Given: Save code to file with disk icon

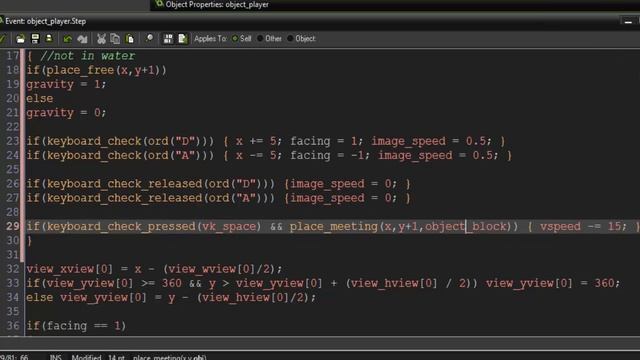Looking at the screenshot, I should point(35,39).
